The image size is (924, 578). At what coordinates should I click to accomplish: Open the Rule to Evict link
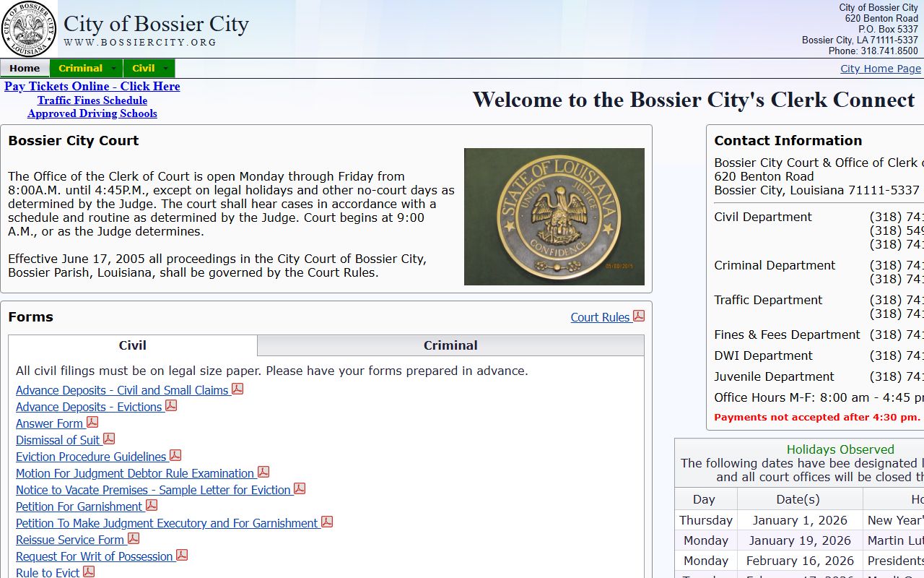point(48,573)
